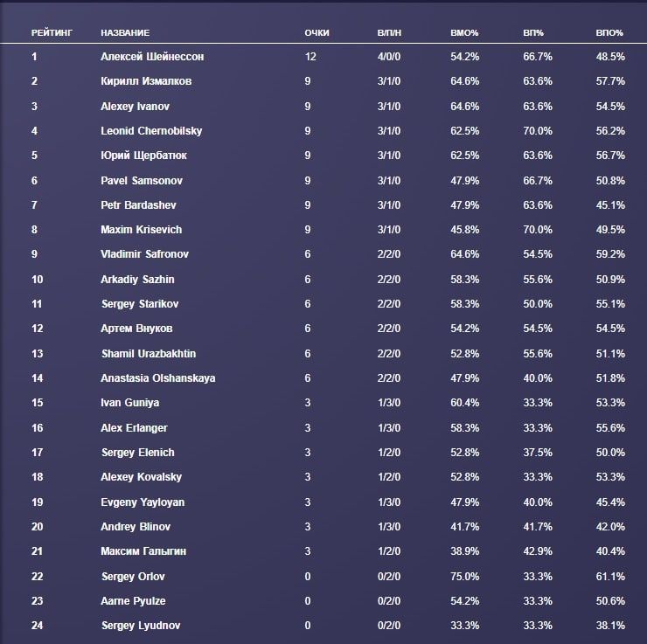Click the ОЧКИ column header
Image resolution: width=647 pixels, height=644 pixels.
[317, 32]
